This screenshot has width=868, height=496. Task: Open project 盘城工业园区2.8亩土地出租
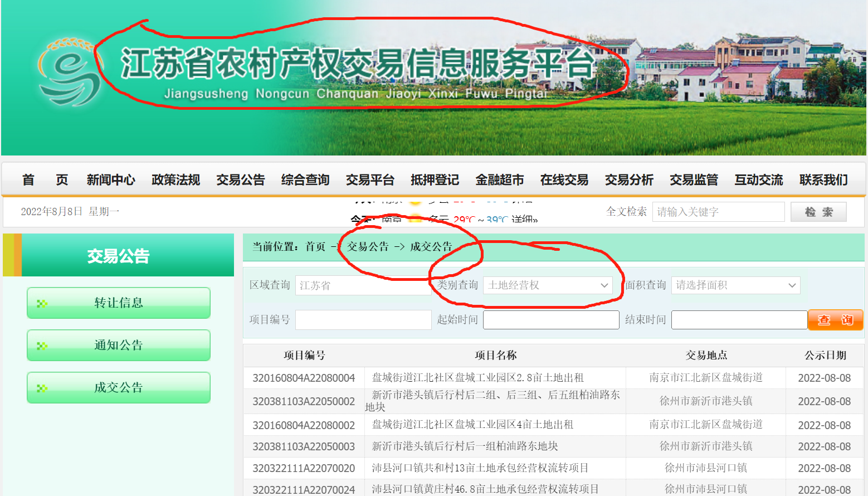478,378
